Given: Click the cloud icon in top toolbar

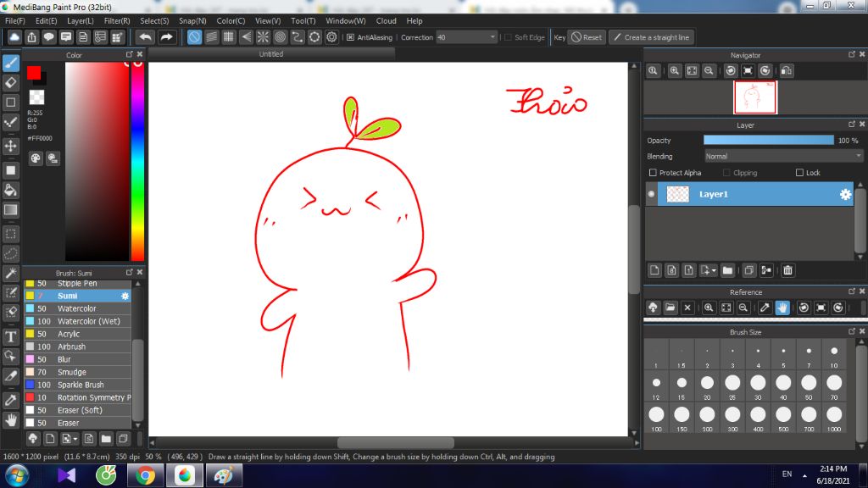Looking at the screenshot, I should coord(14,37).
